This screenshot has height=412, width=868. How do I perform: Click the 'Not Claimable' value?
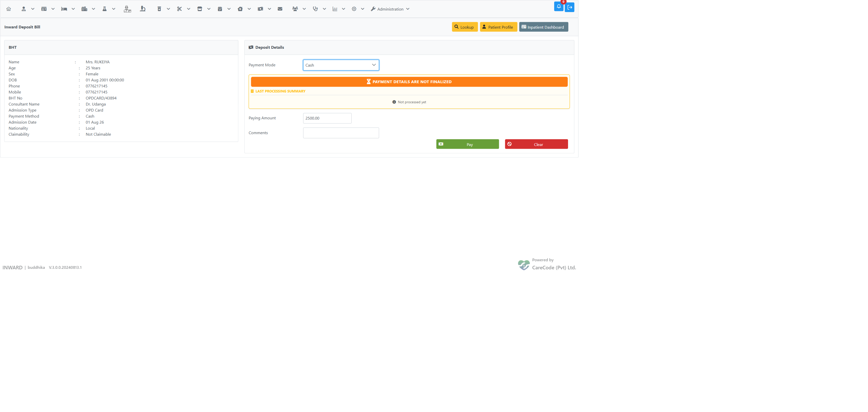98,134
